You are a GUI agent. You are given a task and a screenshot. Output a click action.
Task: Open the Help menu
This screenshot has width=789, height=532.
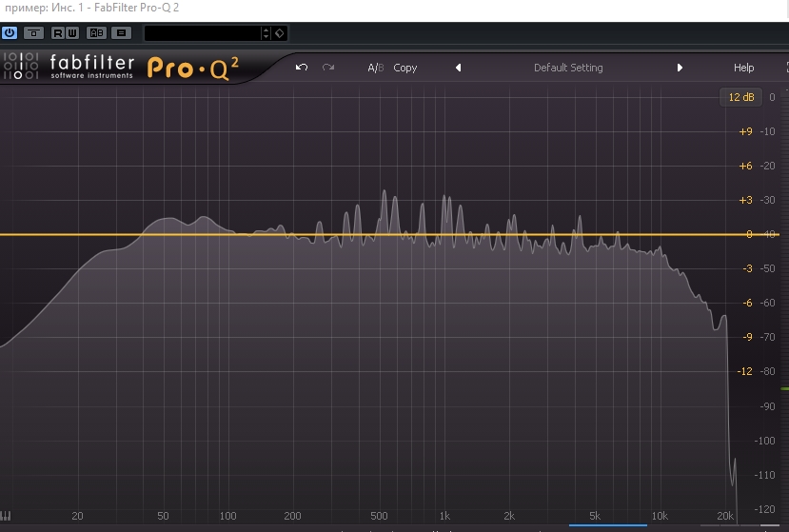click(743, 68)
